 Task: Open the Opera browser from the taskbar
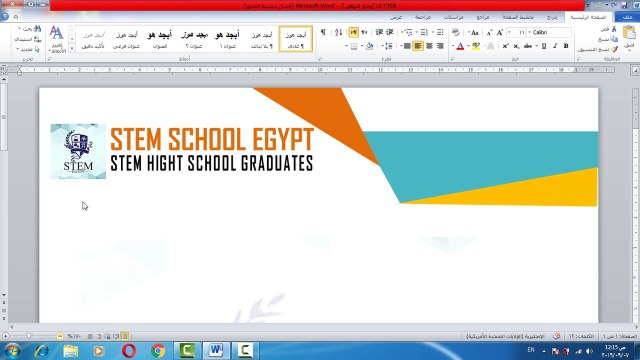coord(129,351)
